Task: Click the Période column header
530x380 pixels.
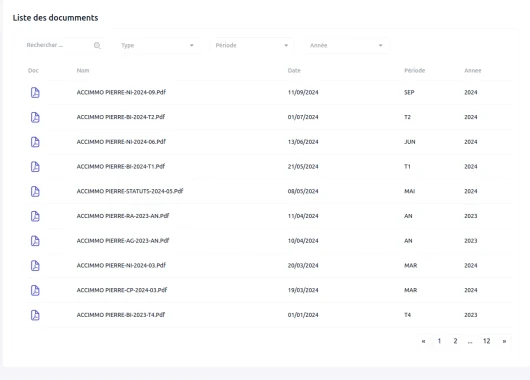Action: (x=414, y=70)
